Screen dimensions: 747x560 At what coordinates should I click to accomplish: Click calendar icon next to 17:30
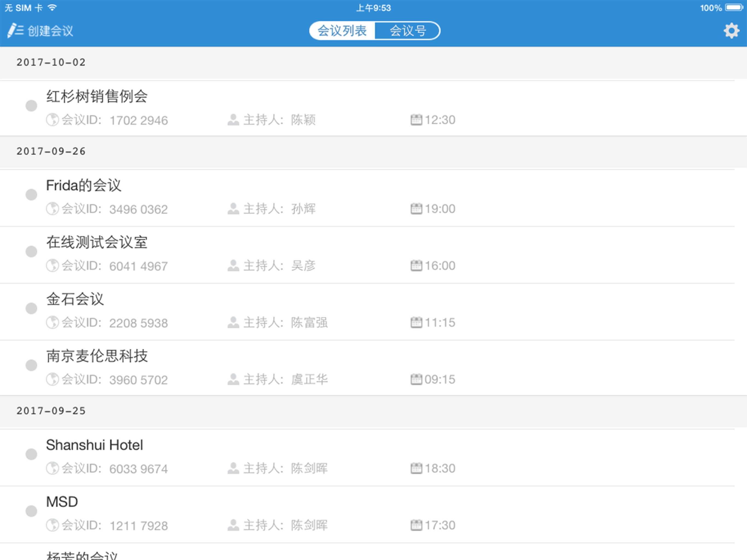416,525
